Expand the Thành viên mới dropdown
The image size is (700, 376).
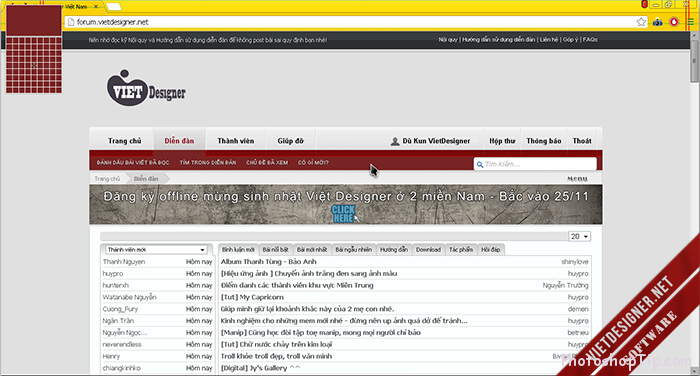156,250
